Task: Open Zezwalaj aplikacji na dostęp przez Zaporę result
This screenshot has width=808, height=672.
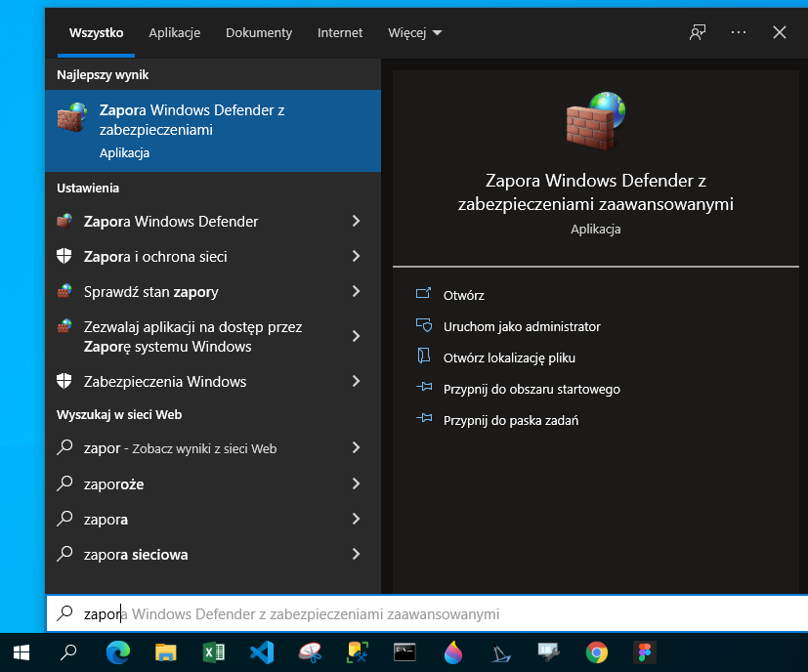Action: (213, 337)
